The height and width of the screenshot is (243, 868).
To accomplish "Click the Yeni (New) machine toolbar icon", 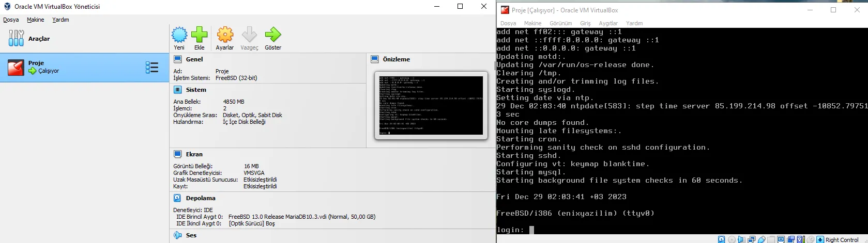I will [179, 35].
